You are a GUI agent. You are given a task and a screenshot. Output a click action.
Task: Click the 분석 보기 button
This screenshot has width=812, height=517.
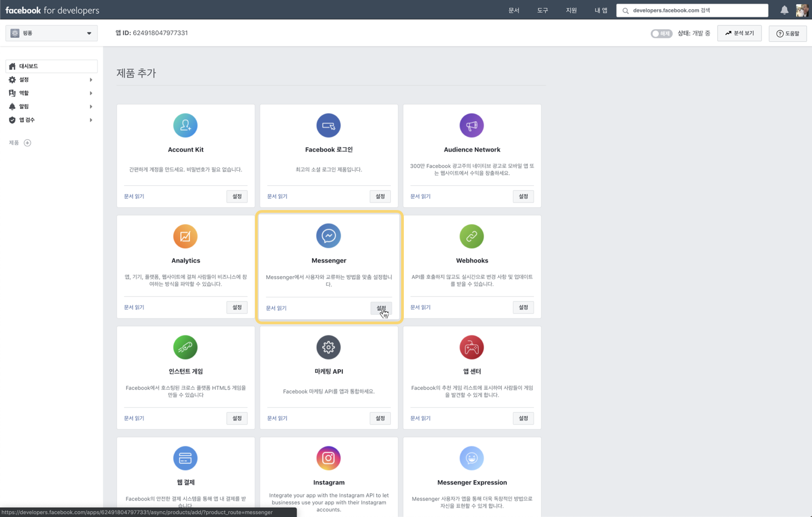[x=739, y=34]
